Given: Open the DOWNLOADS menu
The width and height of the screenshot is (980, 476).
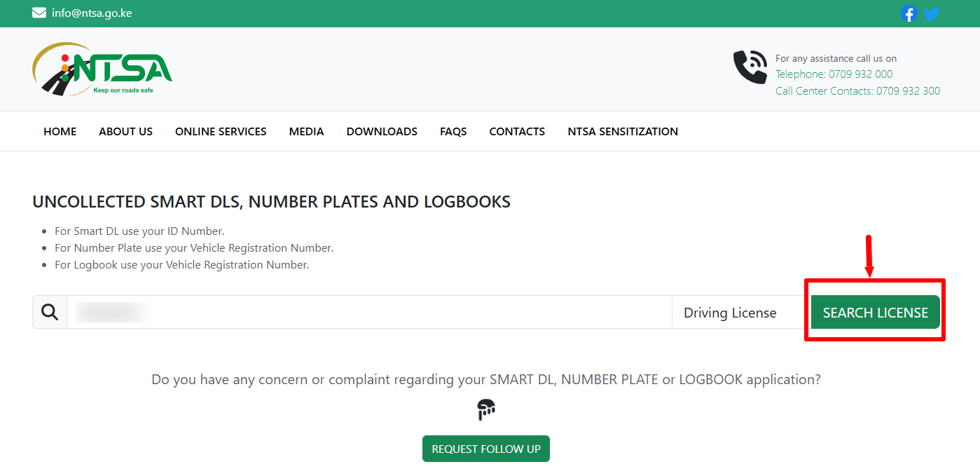Looking at the screenshot, I should [x=382, y=131].
